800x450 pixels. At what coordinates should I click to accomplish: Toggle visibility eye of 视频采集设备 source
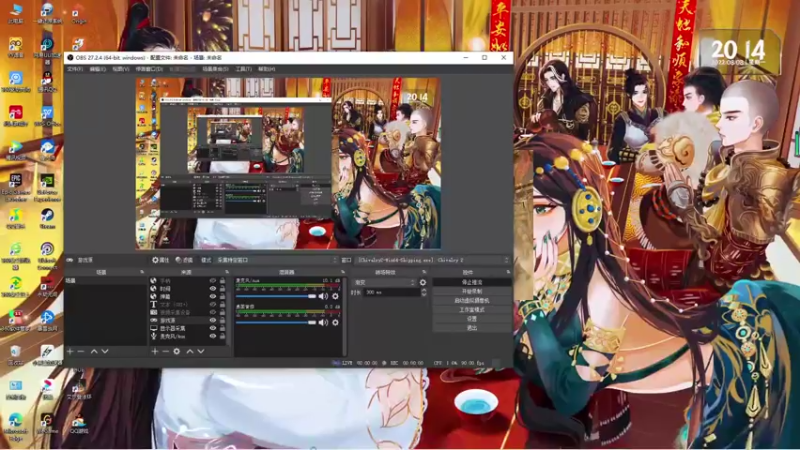click(x=213, y=312)
